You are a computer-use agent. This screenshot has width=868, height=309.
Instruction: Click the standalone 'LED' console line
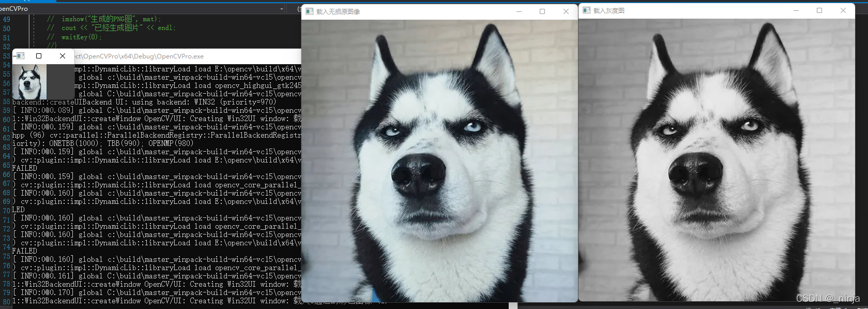pyautogui.click(x=19, y=210)
